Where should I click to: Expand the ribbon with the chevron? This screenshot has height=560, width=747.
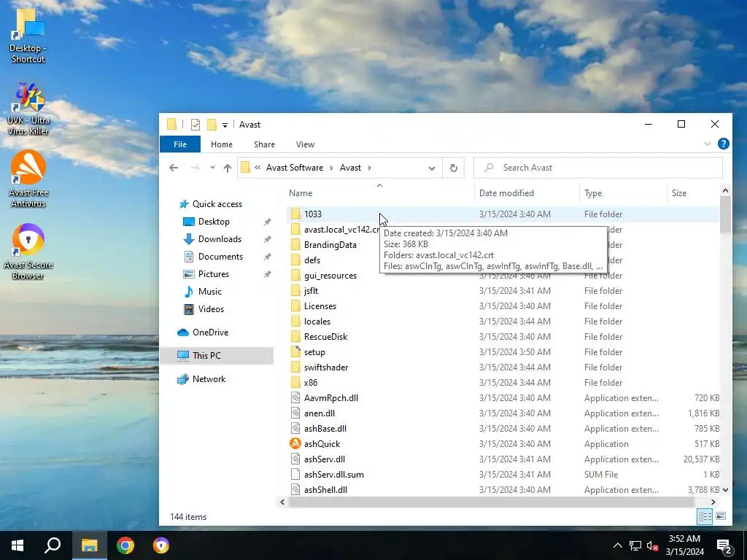[708, 144]
